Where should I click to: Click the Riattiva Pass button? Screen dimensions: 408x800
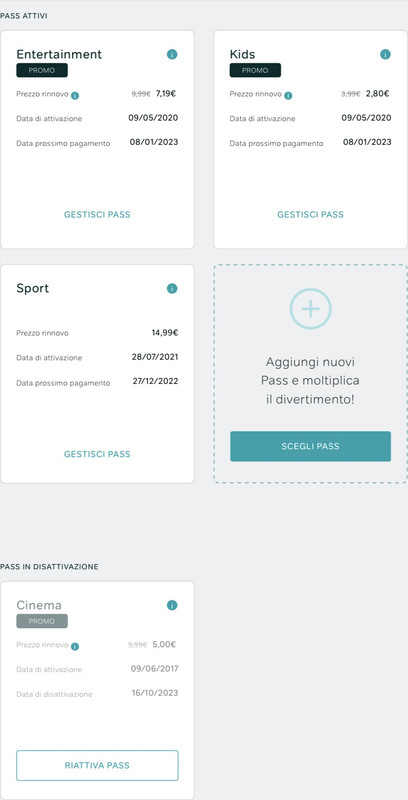point(97,765)
